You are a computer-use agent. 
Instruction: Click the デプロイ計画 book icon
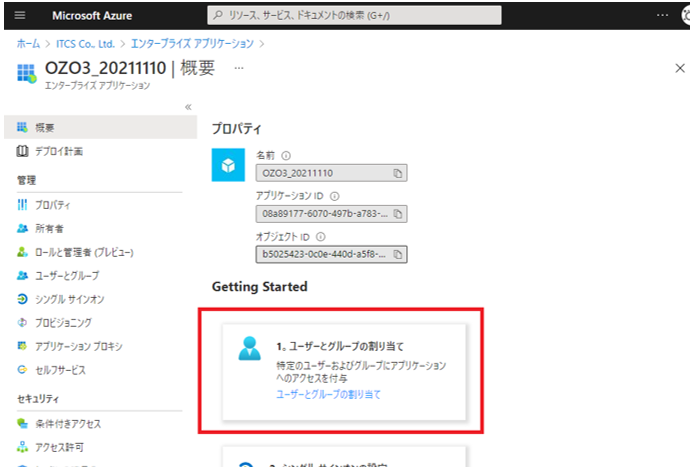pyautogui.click(x=22, y=151)
